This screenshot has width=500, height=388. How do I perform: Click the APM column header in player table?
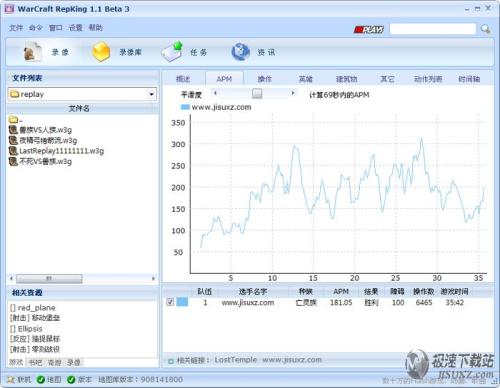[341, 292]
